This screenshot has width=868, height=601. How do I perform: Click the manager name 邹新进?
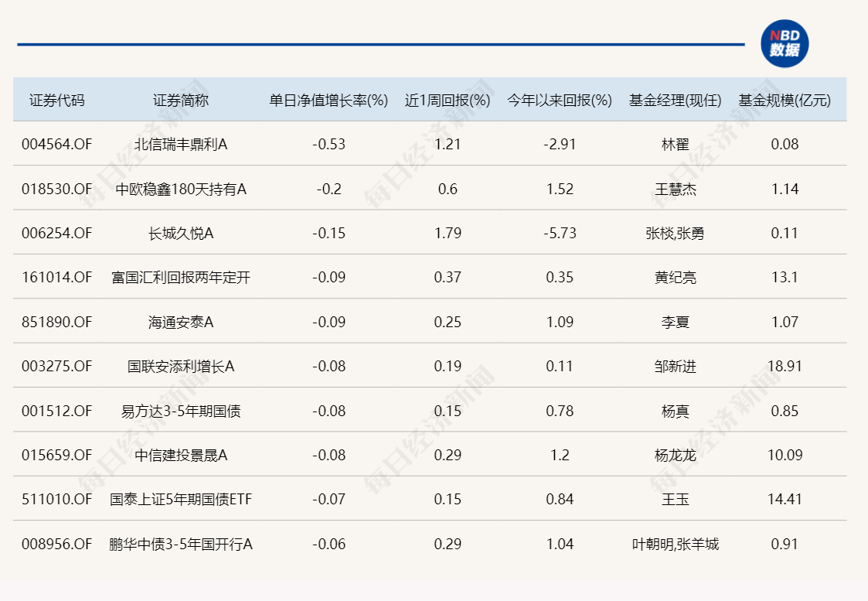(676, 366)
